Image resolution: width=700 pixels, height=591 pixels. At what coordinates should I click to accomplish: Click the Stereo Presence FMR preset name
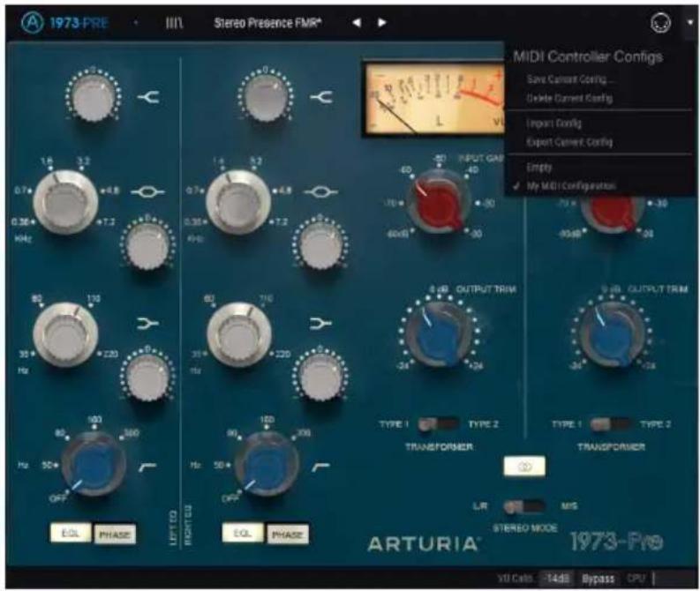click(x=267, y=23)
